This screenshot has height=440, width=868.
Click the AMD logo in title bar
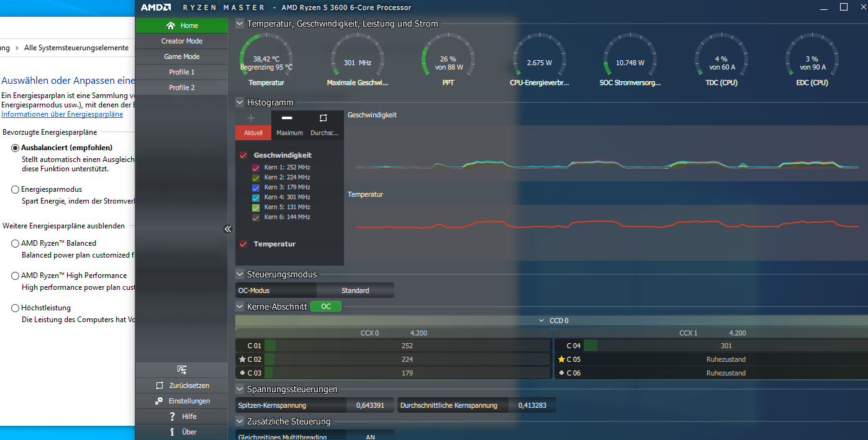pos(156,7)
